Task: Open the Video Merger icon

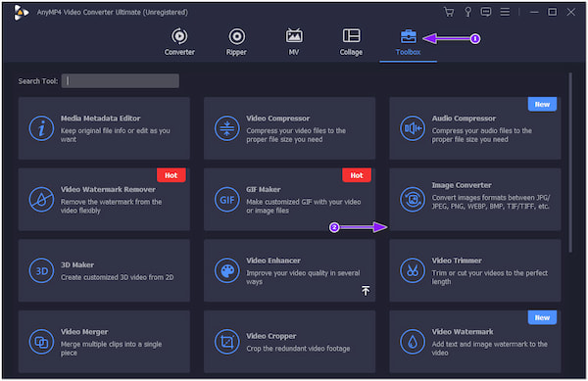Action: [41, 342]
